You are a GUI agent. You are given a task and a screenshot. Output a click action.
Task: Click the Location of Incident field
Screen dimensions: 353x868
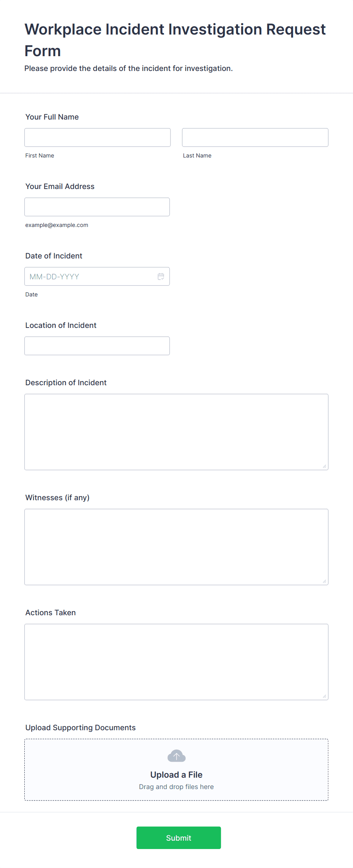coord(97,346)
